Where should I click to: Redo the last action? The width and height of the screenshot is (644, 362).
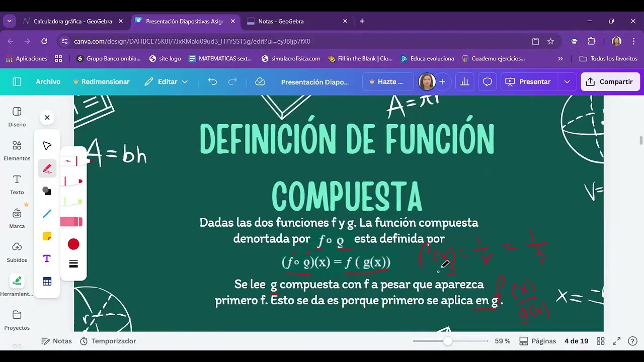click(232, 81)
